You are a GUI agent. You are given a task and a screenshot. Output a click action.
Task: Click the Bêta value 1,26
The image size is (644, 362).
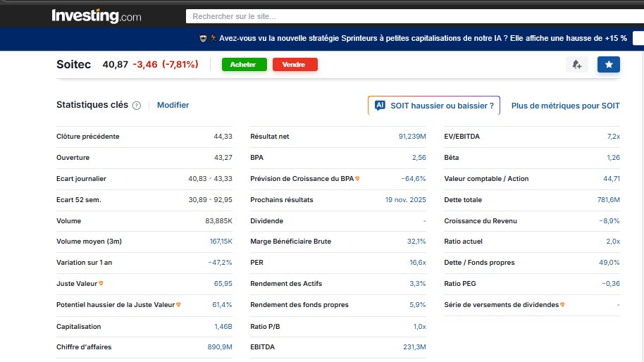tap(613, 157)
